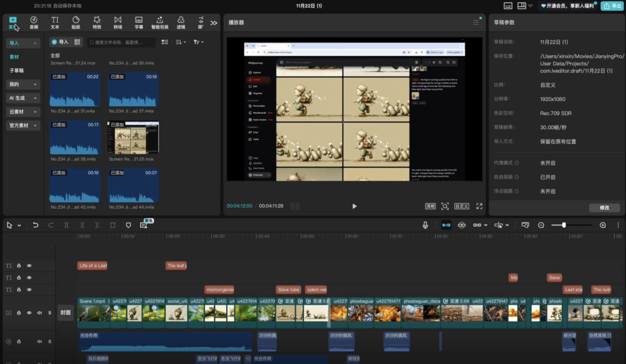Click the timeline zoom-out minus icon
626x364 pixels.
[x=541, y=225]
